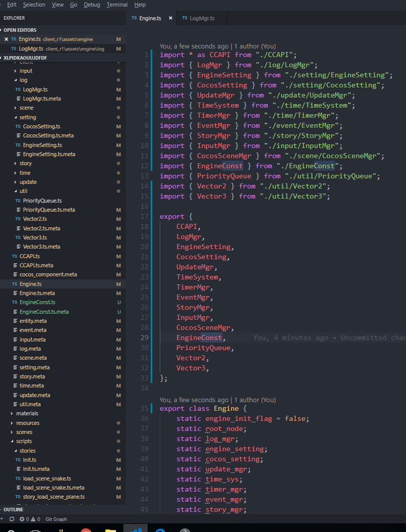The width and height of the screenshot is (406, 532).
Task: Click the sync icon in the status bar
Action: click(x=12, y=519)
